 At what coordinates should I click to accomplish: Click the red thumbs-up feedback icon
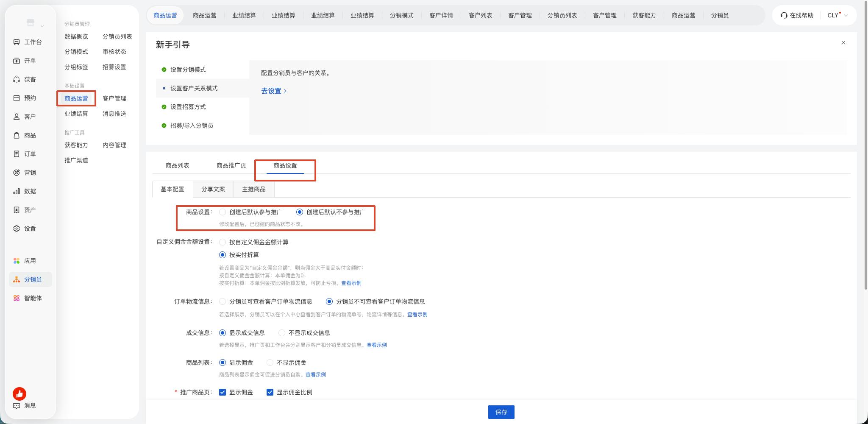coord(19,394)
